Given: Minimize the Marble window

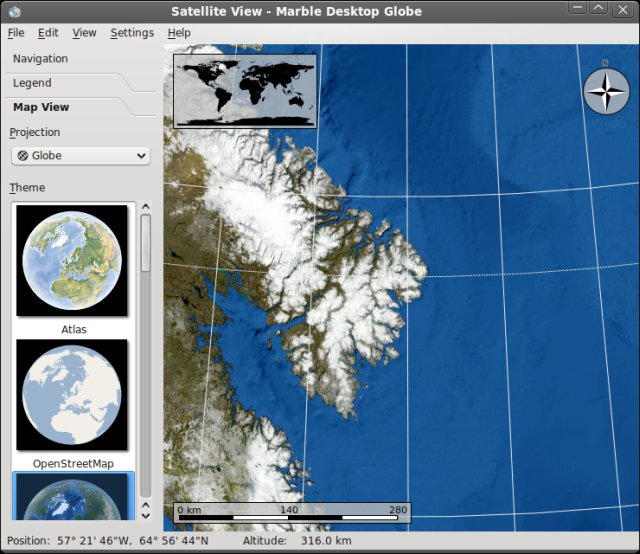Looking at the screenshot, I should click(578, 8).
